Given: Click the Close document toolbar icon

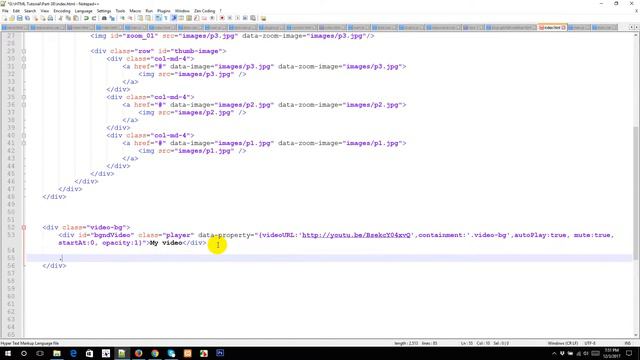Looking at the screenshot, I should 36,18.
